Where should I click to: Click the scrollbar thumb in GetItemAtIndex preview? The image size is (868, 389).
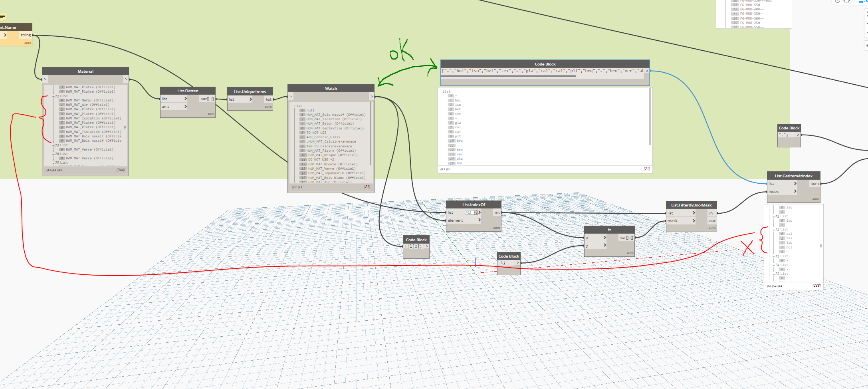[821, 246]
